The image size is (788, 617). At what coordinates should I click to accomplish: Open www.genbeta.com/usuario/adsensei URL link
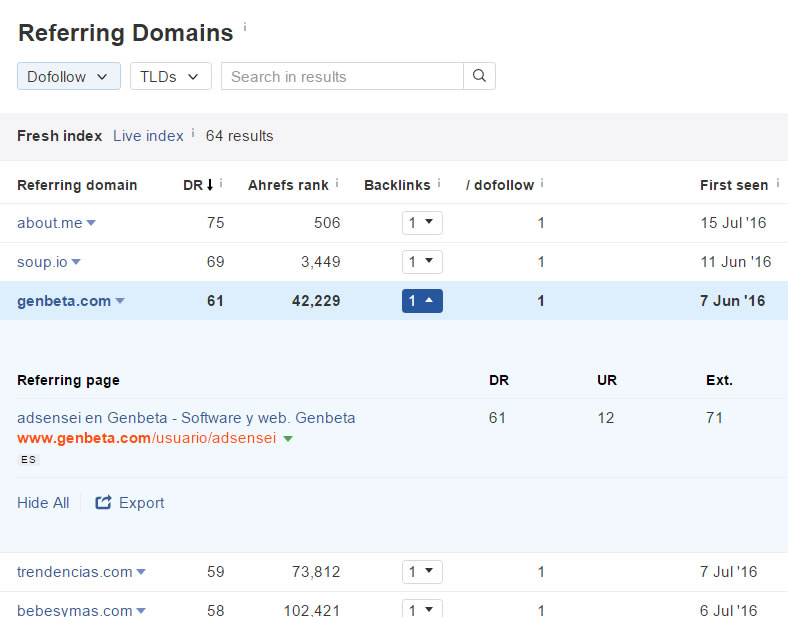tap(147, 438)
